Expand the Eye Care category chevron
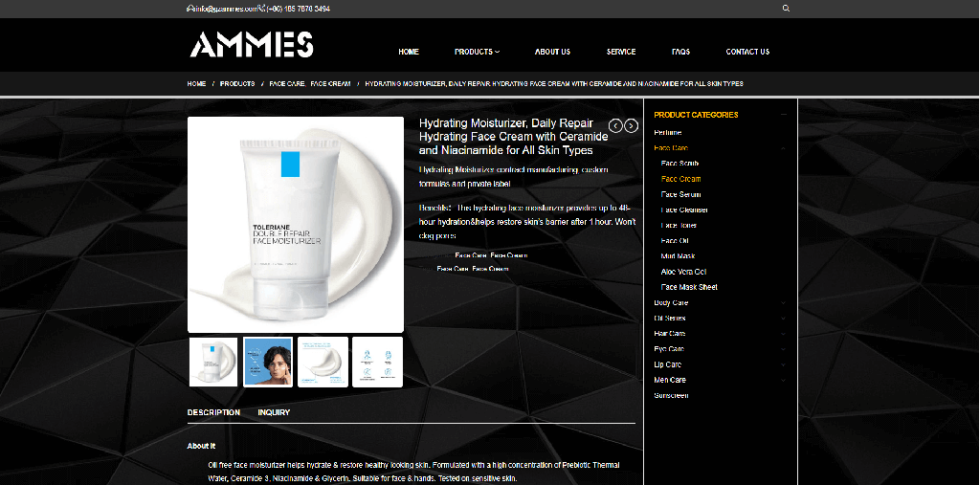The height and width of the screenshot is (485, 980). click(783, 349)
